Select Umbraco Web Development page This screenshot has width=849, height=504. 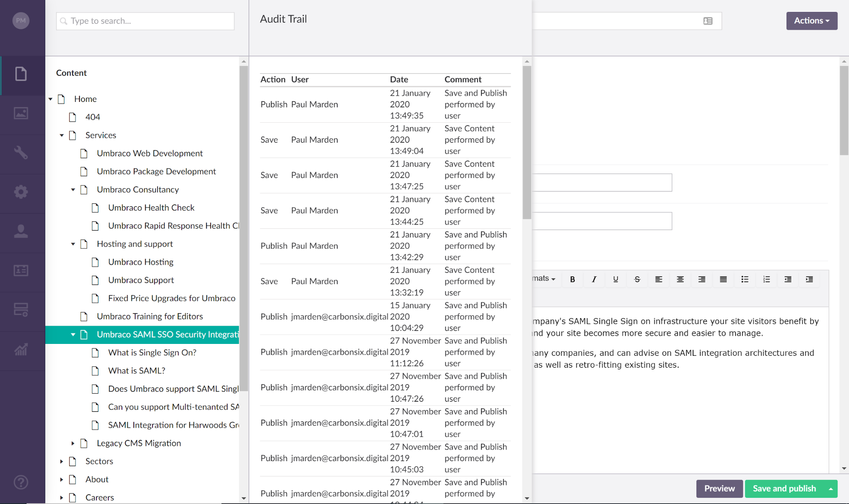pos(149,153)
